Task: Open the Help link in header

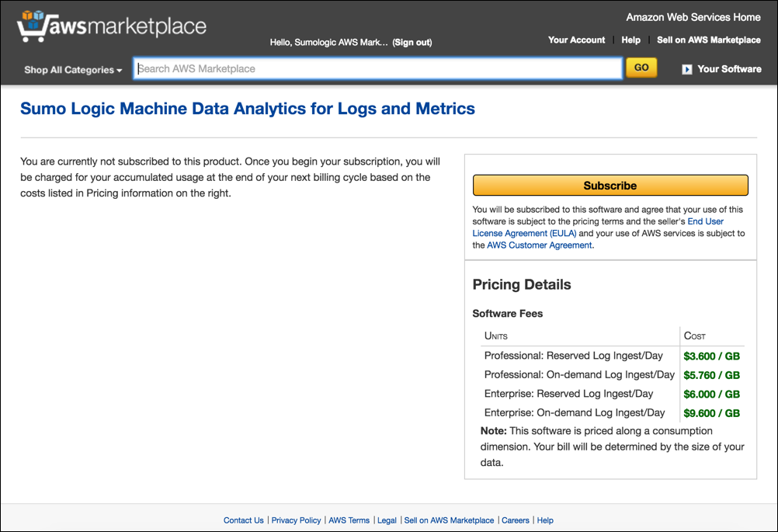Action: [x=631, y=40]
